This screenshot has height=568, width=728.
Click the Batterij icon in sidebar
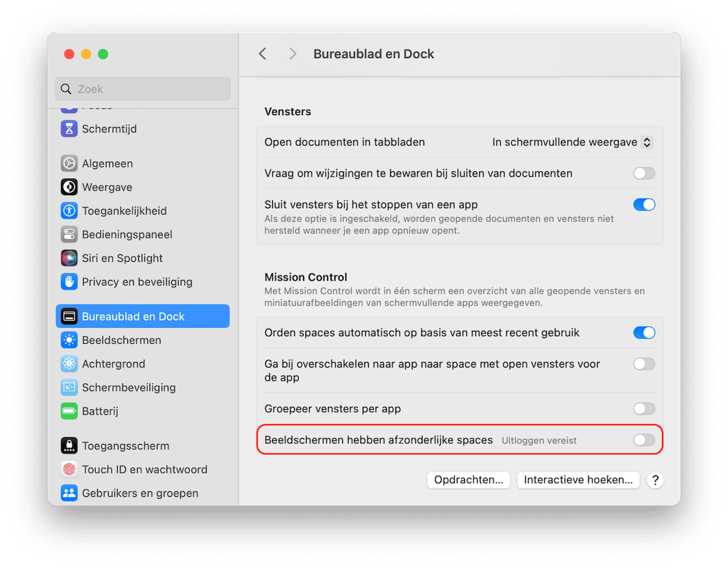tap(69, 411)
